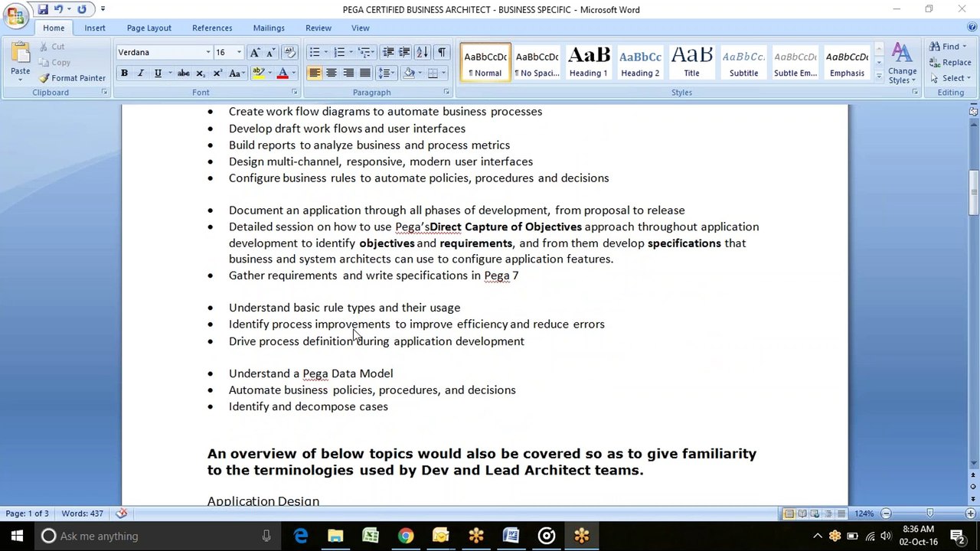This screenshot has height=551, width=980.
Task: Open highlight color dropdown arrow
Action: coord(269,73)
